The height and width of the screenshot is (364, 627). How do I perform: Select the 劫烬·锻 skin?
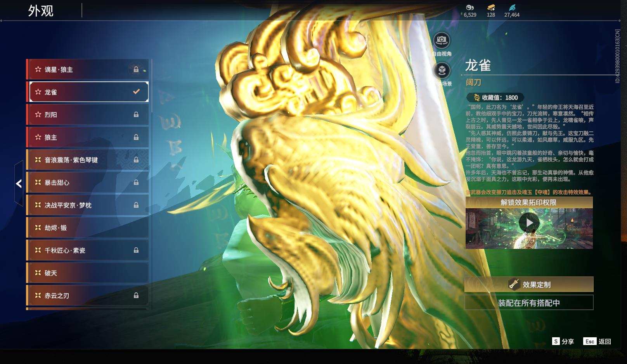pyautogui.click(x=88, y=228)
